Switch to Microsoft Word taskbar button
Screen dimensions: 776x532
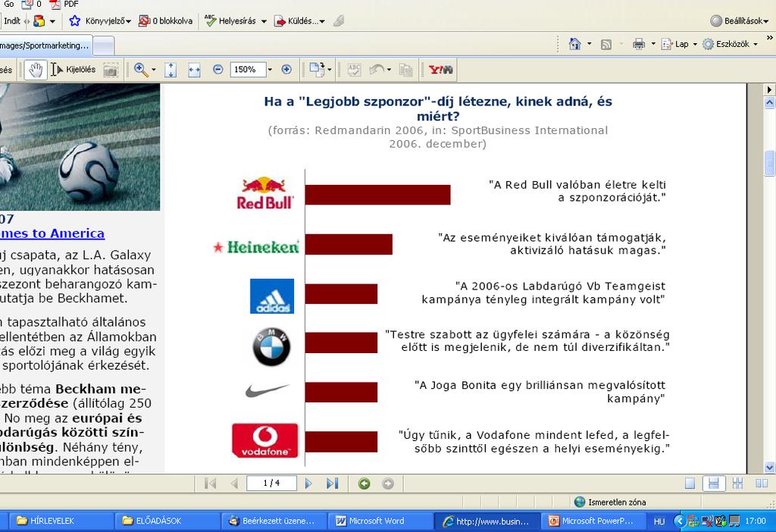380,521
